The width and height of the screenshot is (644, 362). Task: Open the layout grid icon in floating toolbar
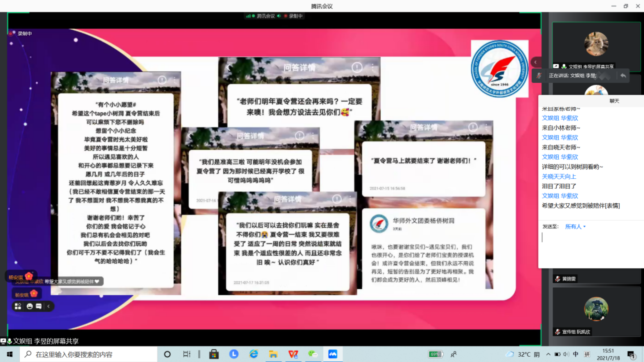point(18,306)
